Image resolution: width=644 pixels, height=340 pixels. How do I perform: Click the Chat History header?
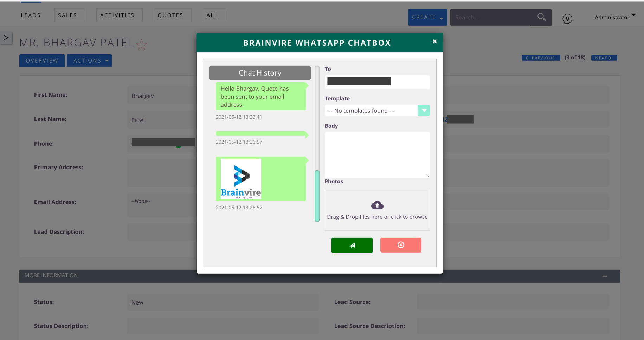[x=260, y=73]
